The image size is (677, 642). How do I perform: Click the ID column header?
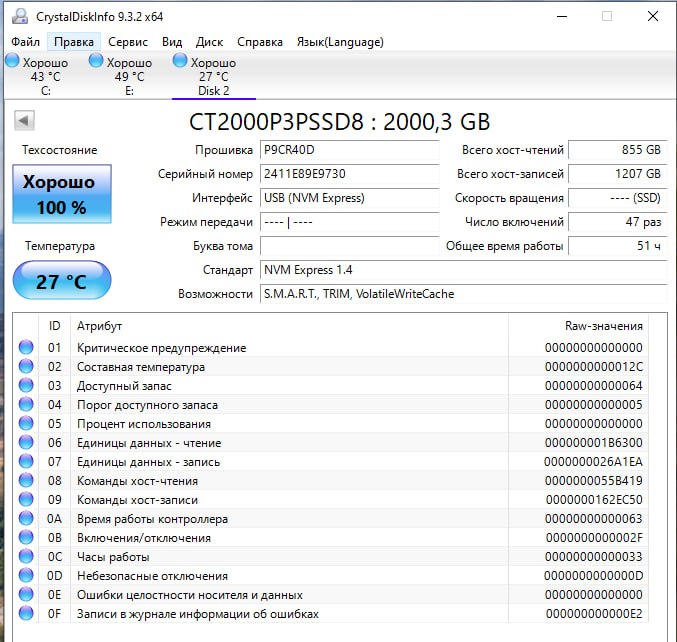point(54,326)
